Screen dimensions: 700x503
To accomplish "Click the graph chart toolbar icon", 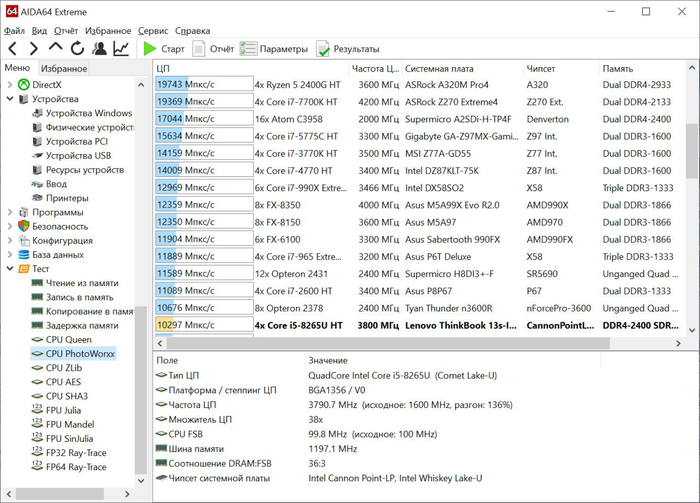I will (x=121, y=49).
